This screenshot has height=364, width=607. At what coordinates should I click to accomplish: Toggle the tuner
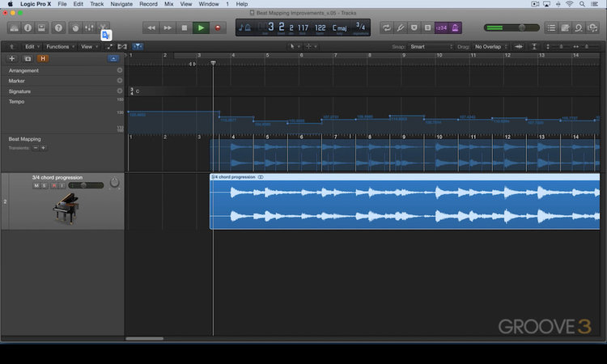pos(401,28)
